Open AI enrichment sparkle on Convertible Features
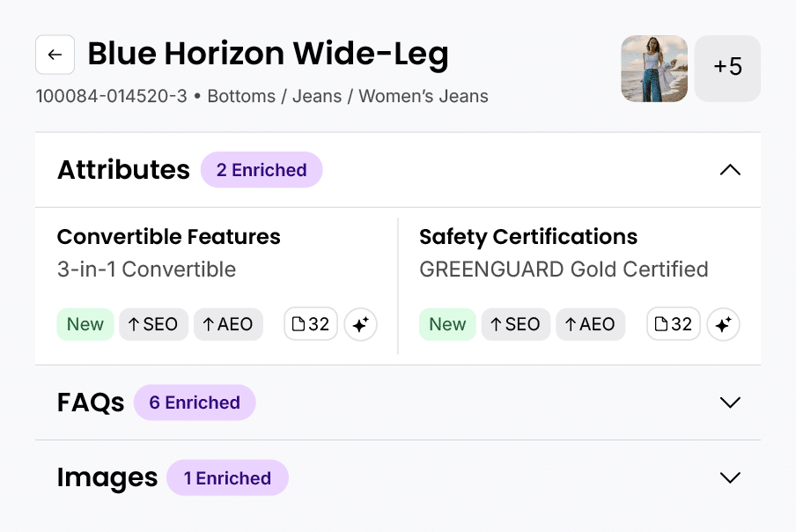Screen dimensions: 796x532 360,324
